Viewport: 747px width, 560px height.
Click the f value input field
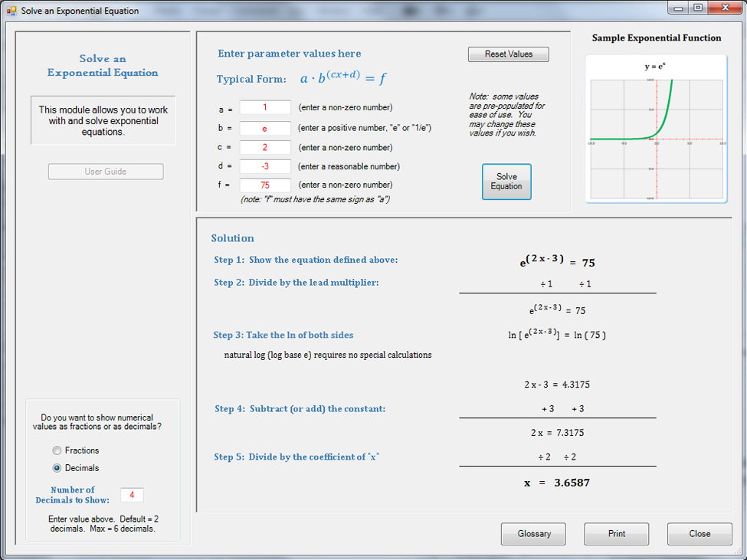point(265,185)
